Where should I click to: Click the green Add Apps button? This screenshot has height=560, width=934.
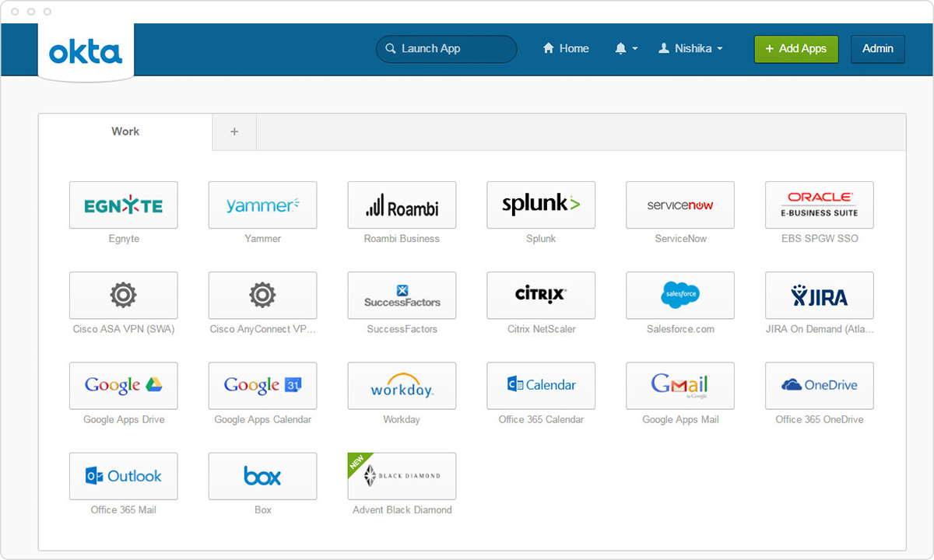pos(795,48)
